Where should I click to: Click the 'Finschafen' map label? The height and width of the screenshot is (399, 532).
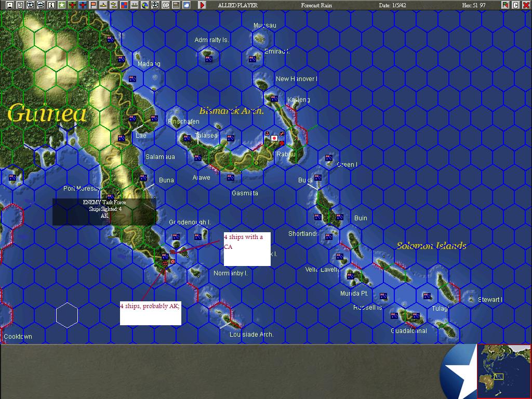(x=183, y=122)
